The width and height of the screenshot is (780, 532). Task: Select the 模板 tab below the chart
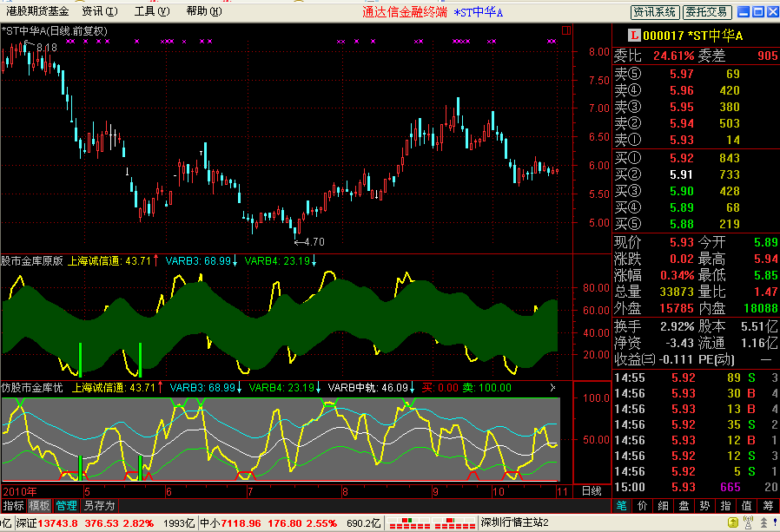click(x=39, y=506)
